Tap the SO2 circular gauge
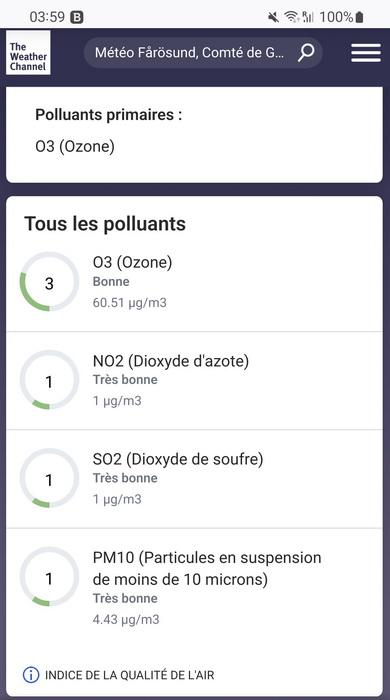Viewport: 390px width, 700px height. click(50, 478)
